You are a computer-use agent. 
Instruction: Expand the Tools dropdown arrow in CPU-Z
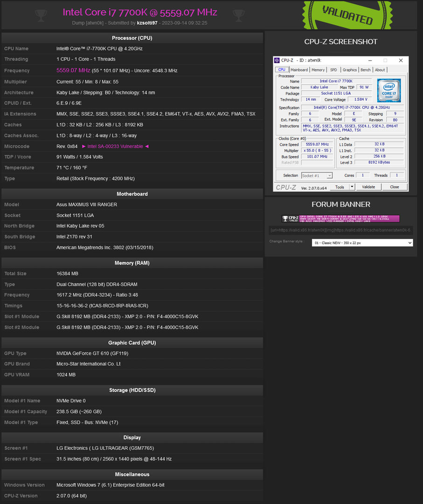352,187
